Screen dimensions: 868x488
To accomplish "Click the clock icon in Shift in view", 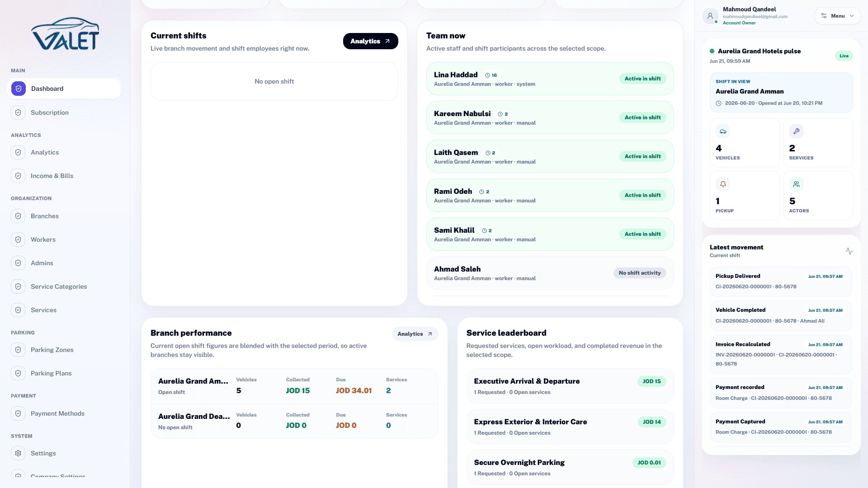I will click(x=719, y=103).
